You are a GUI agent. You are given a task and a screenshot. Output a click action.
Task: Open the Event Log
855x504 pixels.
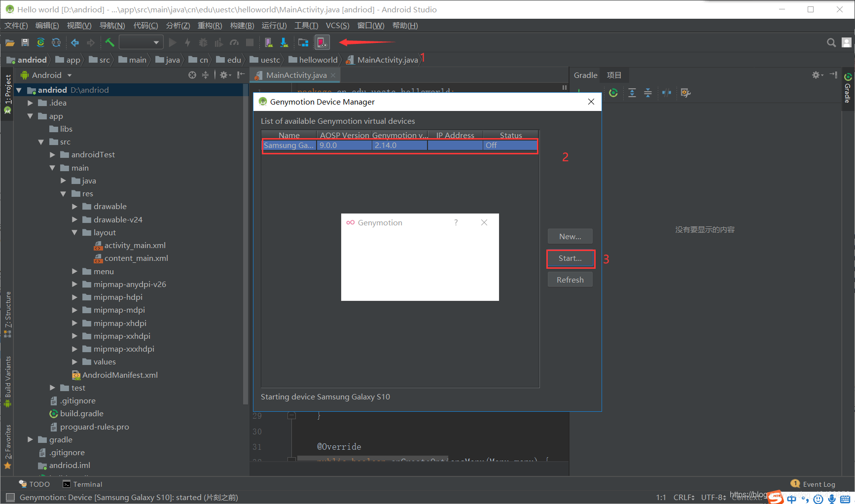click(813, 484)
